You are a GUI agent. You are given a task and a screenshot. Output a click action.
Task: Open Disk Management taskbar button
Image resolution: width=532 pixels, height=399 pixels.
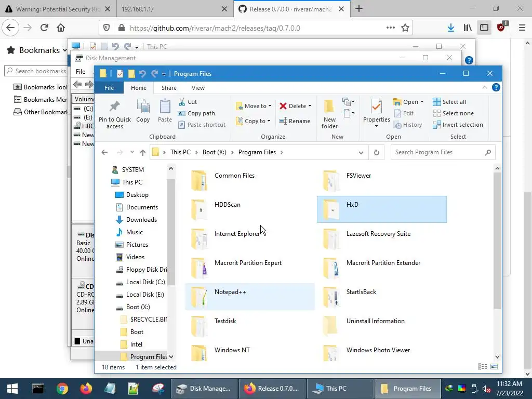coord(204,389)
